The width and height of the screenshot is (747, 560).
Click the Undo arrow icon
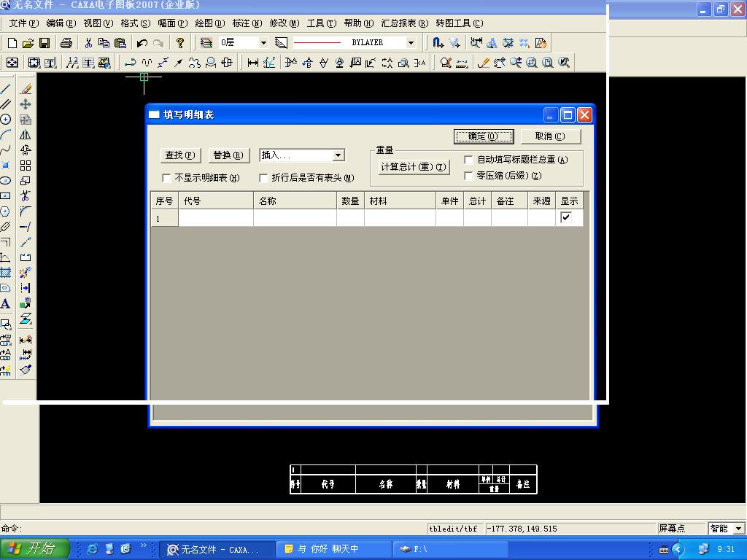pyautogui.click(x=142, y=43)
